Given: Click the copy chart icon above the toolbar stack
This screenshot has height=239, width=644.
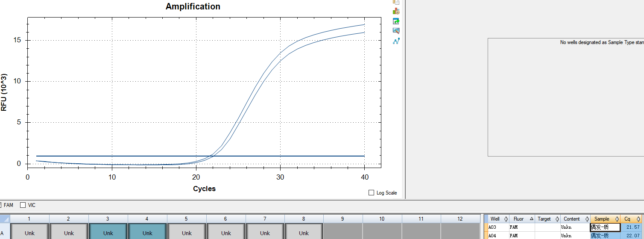Looking at the screenshot, I should (x=396, y=2).
